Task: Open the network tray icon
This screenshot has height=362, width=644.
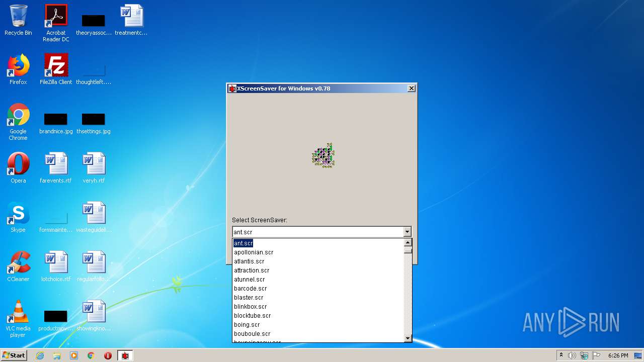Action: tap(584, 355)
